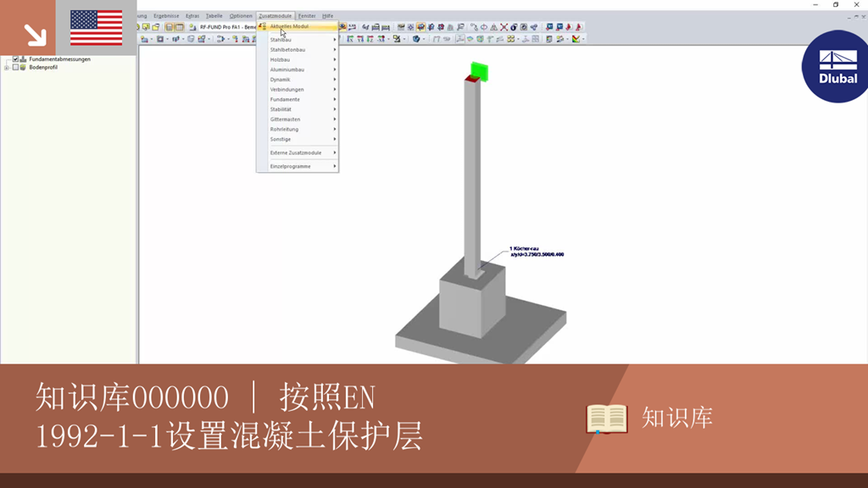The width and height of the screenshot is (868, 488).
Task: Open the Ergebnisse menu
Action: point(166,16)
